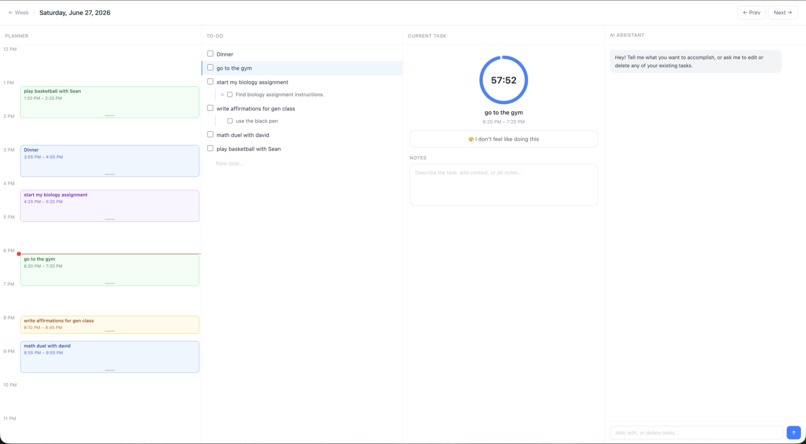The width and height of the screenshot is (806, 444).
Task: Click the Find biology assignment instructions subtask text
Action: tap(280, 95)
